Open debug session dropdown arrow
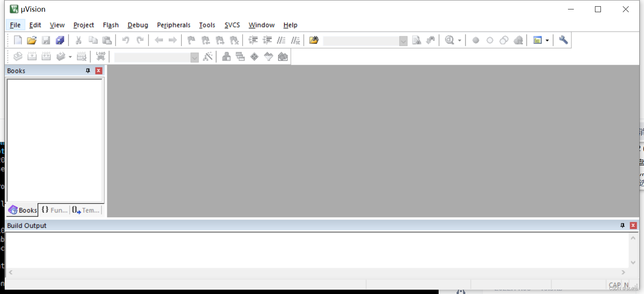The height and width of the screenshot is (294, 644). tap(460, 40)
